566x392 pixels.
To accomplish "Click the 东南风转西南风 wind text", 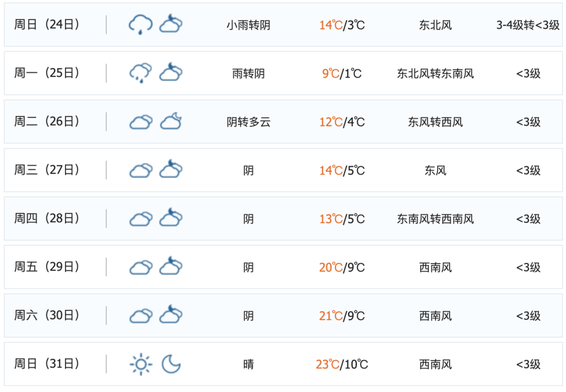I will click(x=435, y=219).
